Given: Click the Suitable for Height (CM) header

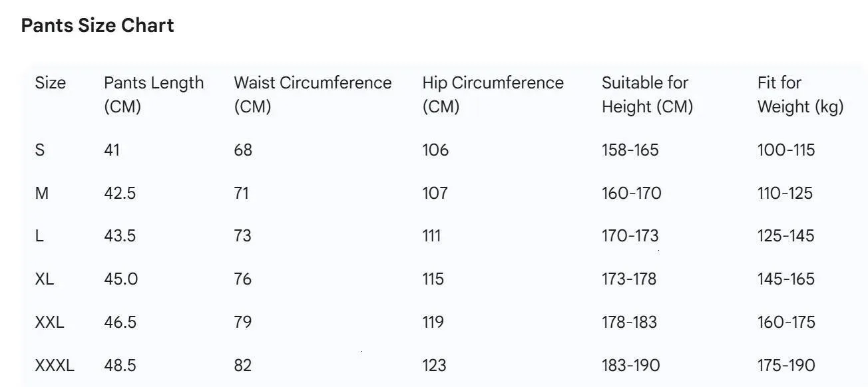Looking at the screenshot, I should (647, 94).
